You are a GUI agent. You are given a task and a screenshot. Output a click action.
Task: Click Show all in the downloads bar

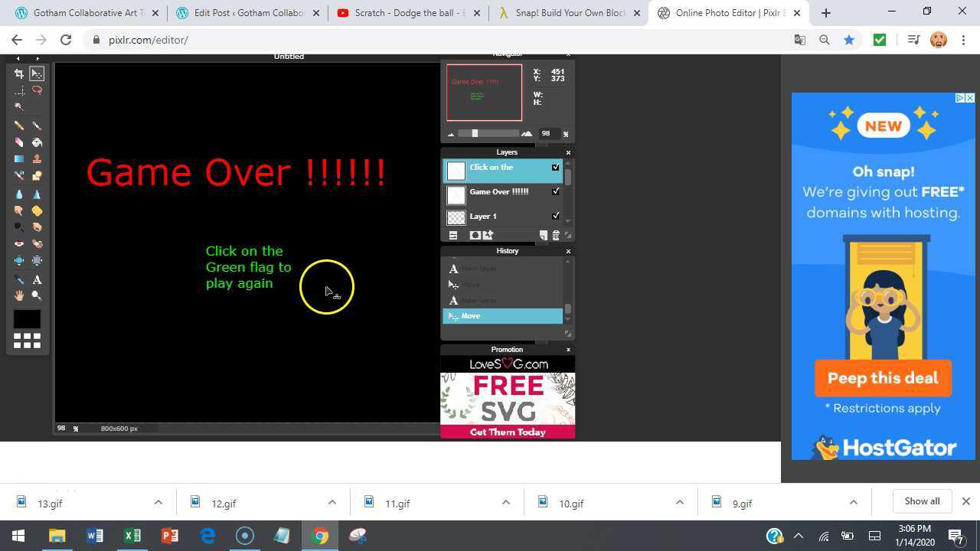pyautogui.click(x=922, y=501)
